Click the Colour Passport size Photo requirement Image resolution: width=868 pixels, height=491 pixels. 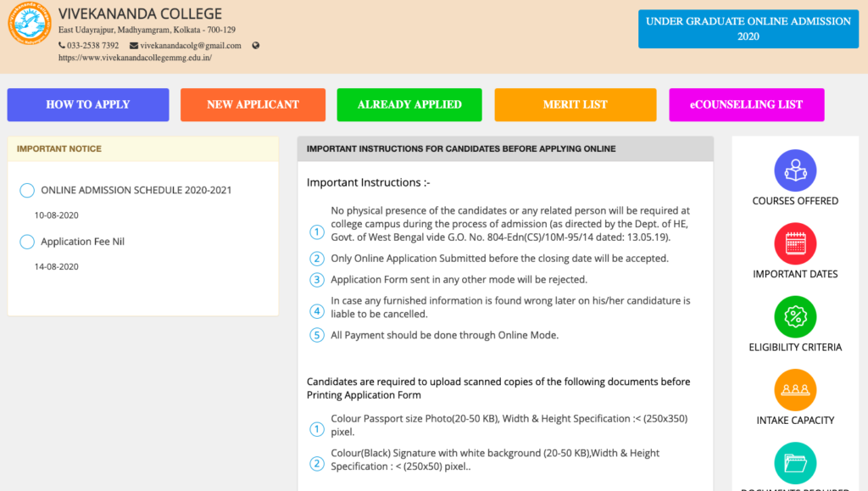pyautogui.click(x=509, y=425)
